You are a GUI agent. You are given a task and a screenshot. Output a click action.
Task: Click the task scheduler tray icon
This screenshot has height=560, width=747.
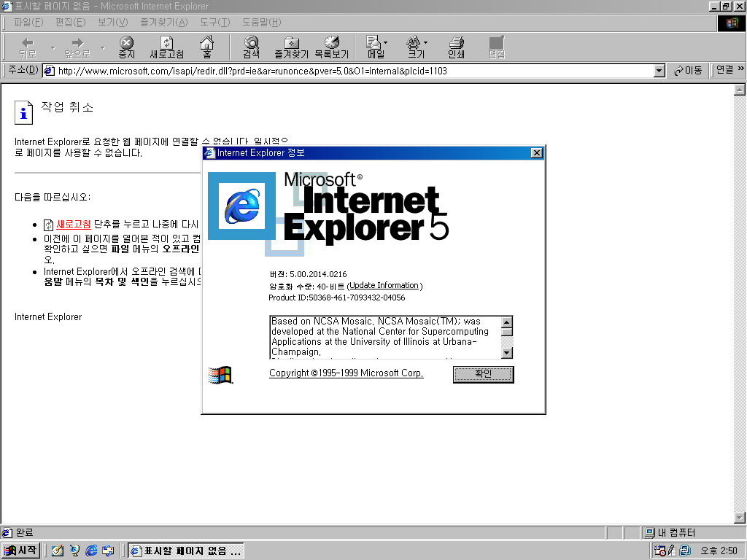[659, 551]
